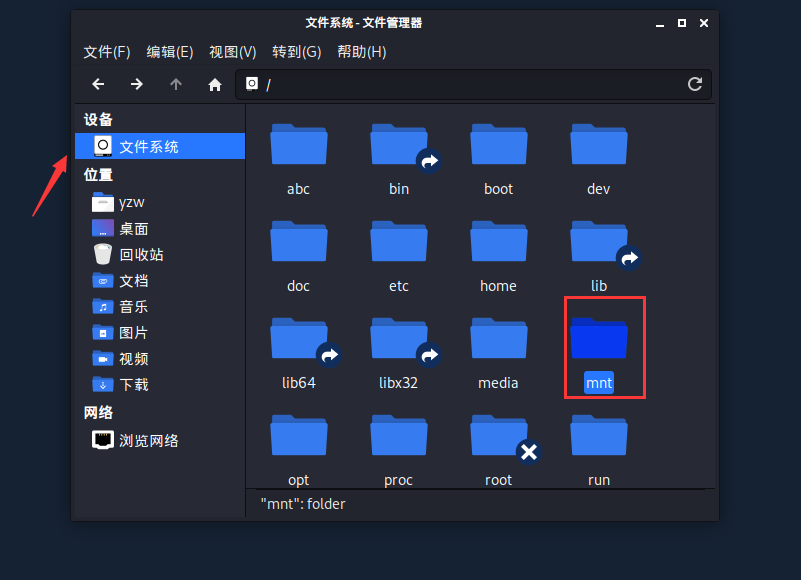Open the Trash (回收站) in sidebar

pyautogui.click(x=140, y=255)
